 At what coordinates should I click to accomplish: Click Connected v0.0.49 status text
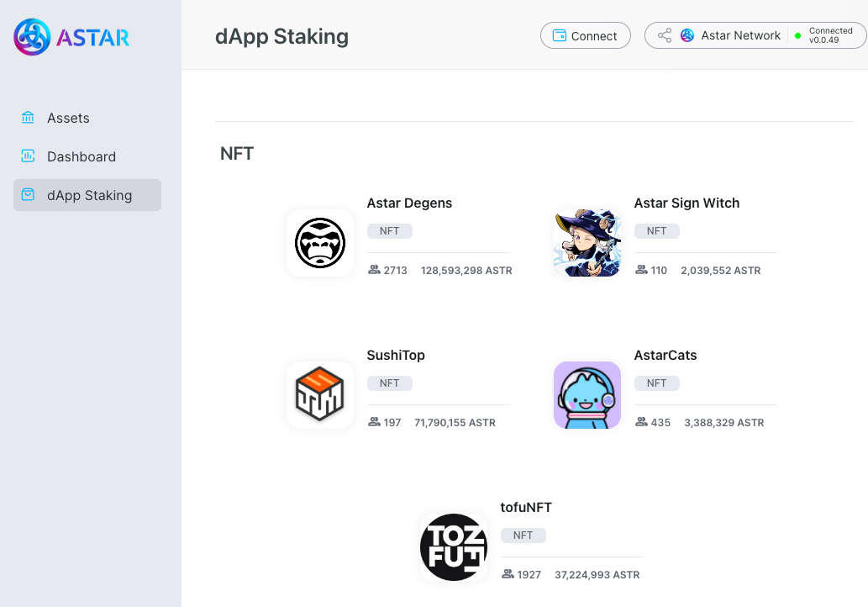tap(830, 35)
